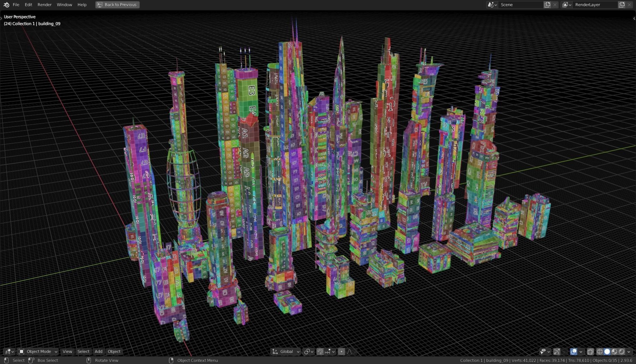Click the add view layer icon
This screenshot has width=636, height=364.
click(622, 5)
